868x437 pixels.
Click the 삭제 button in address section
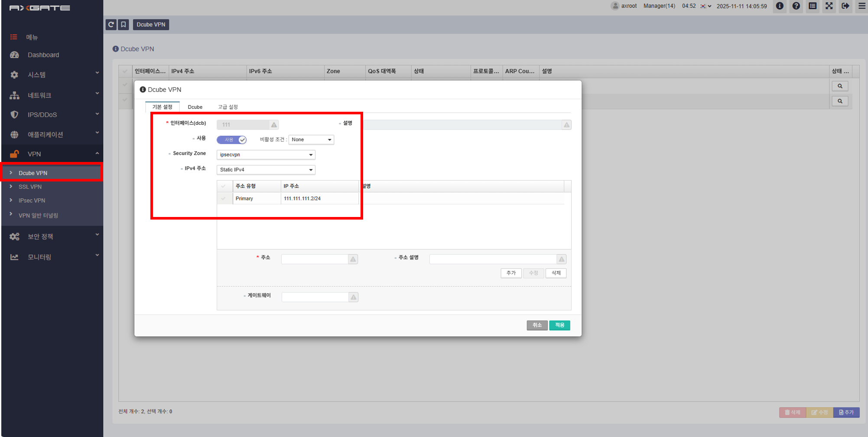tap(556, 273)
